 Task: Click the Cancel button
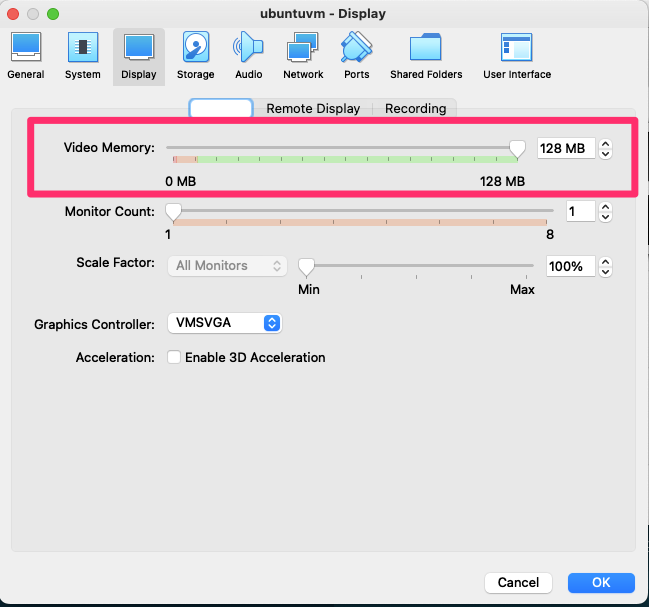click(518, 582)
